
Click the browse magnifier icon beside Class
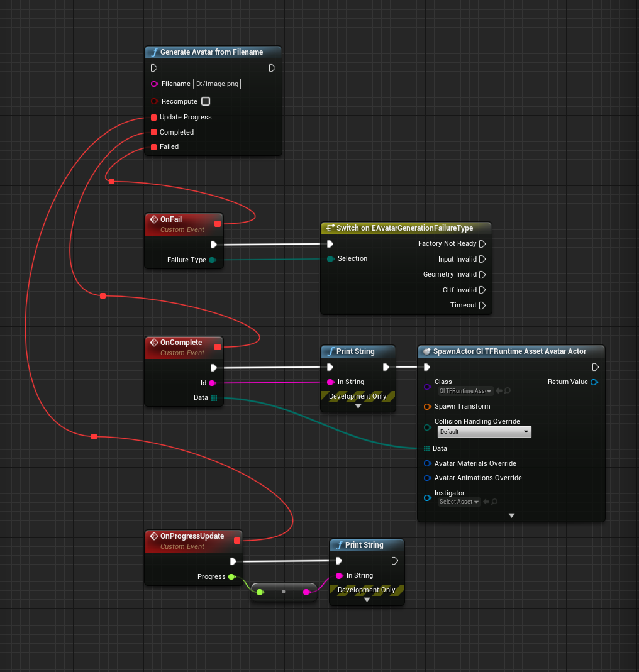508,391
